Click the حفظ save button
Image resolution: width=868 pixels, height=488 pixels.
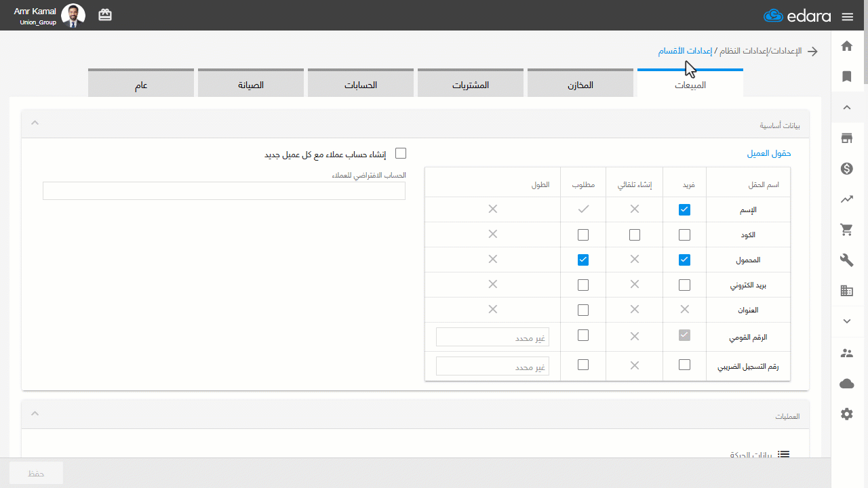[36, 473]
